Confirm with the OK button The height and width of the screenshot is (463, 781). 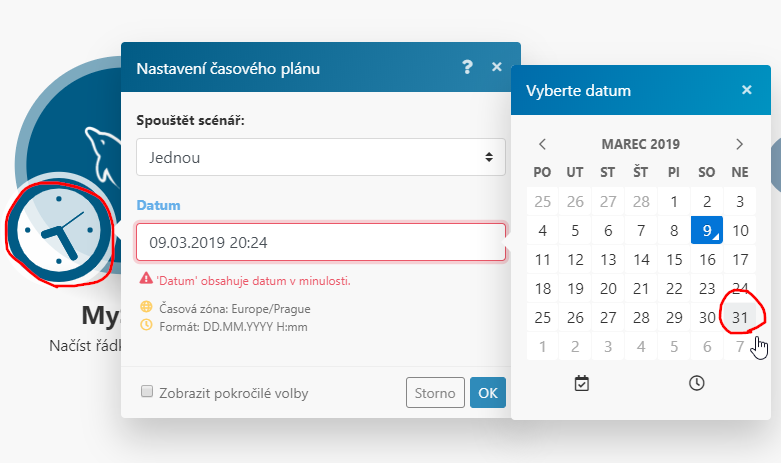[487, 393]
